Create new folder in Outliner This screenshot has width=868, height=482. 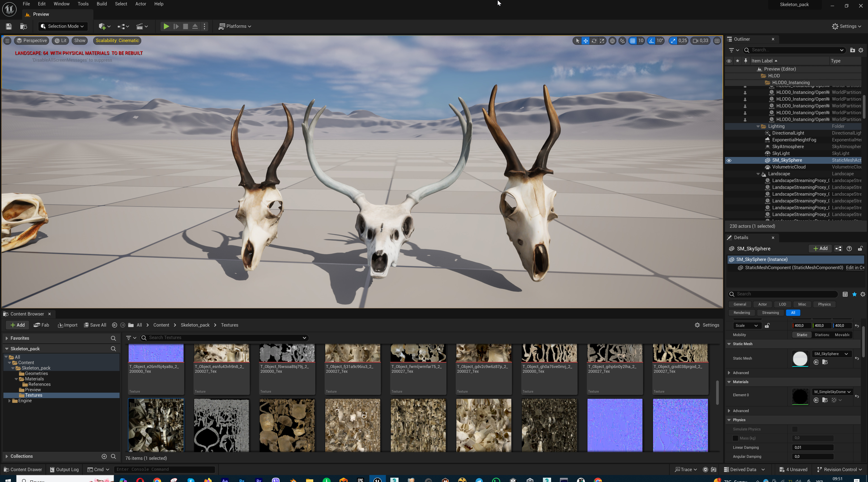coord(852,50)
